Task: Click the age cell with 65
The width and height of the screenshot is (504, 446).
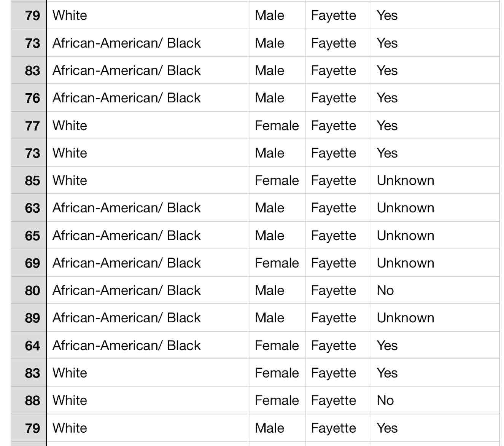Action: (32, 236)
